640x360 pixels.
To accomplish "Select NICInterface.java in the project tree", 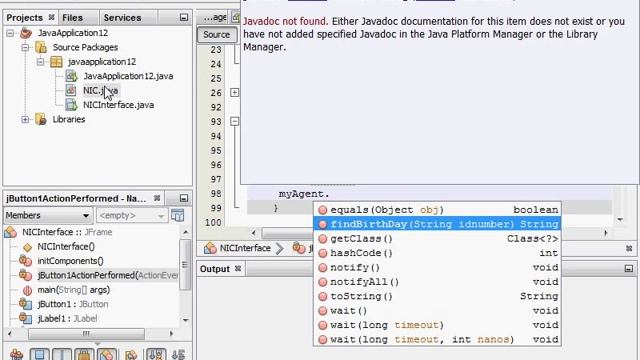I will (x=118, y=105).
